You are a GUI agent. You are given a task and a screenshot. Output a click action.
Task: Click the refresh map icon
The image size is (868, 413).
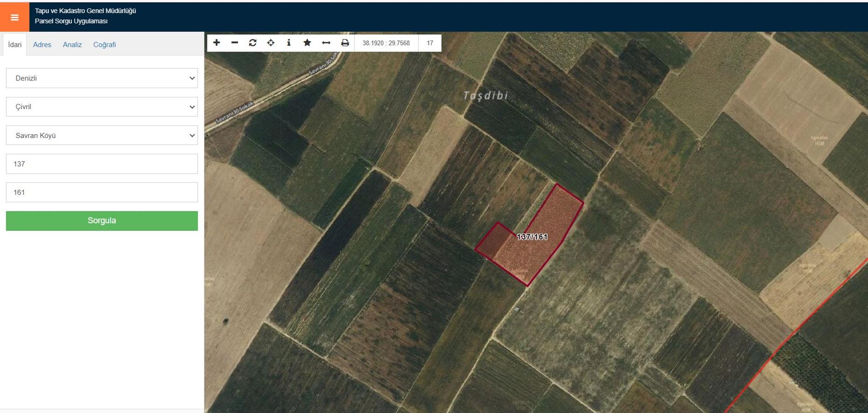tap(253, 43)
